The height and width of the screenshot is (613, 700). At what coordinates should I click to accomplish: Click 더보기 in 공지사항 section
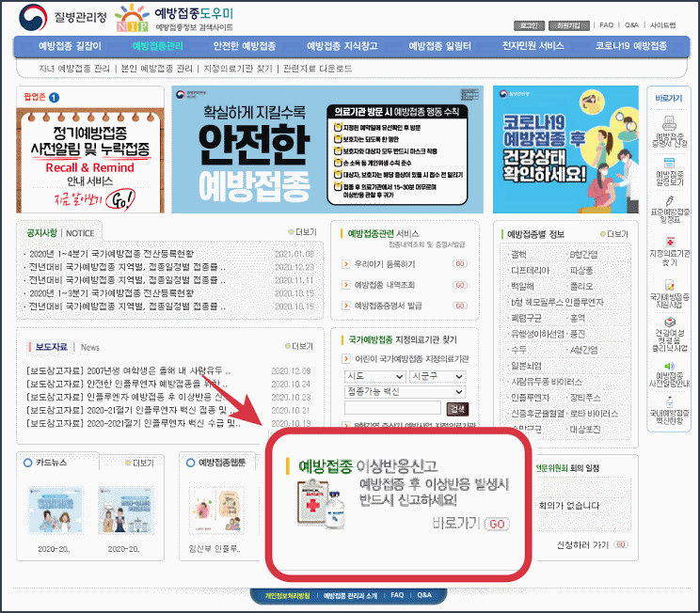point(303,232)
